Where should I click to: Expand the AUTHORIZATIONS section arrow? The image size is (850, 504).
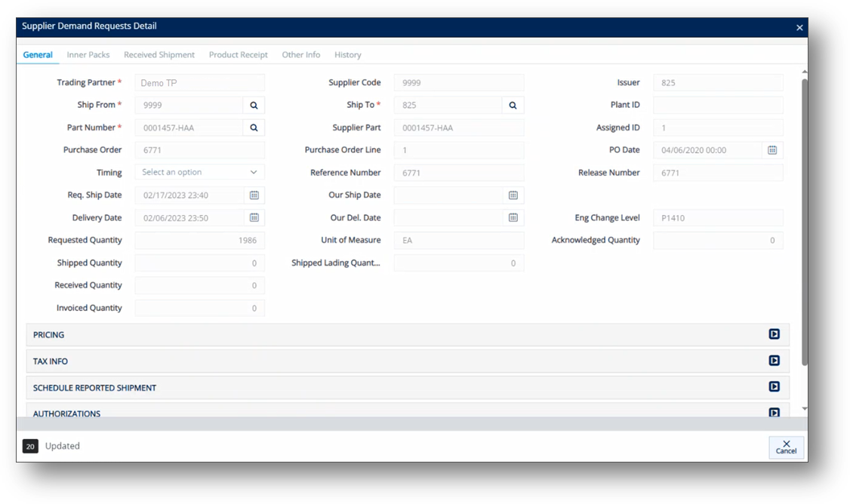tap(774, 413)
